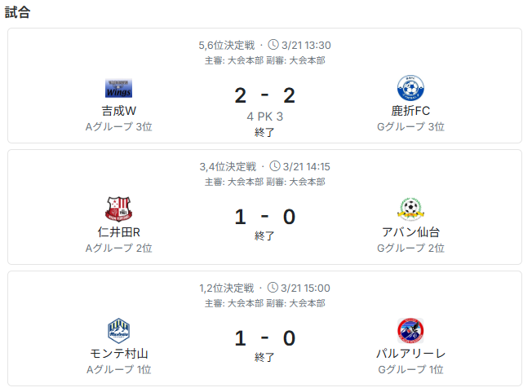This screenshot has width=532, height=392.
Task: Click the 1,2位決定戦 match title
Action: [228, 288]
